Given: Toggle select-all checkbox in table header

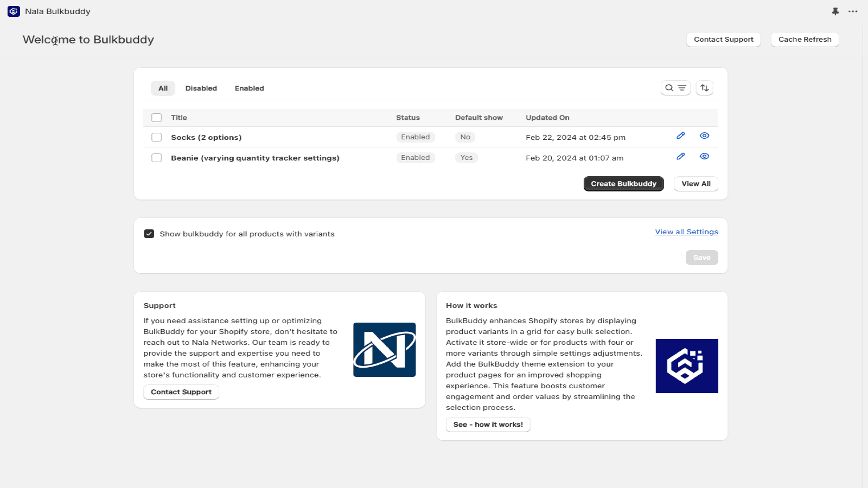Looking at the screenshot, I should pyautogui.click(x=156, y=117).
